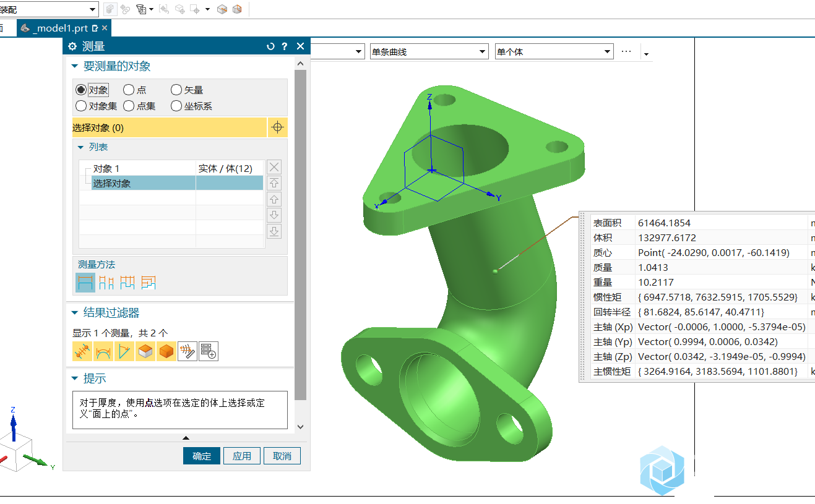815x504 pixels.
Task: Toggle the solid body properties filter icon
Action: pos(166,351)
